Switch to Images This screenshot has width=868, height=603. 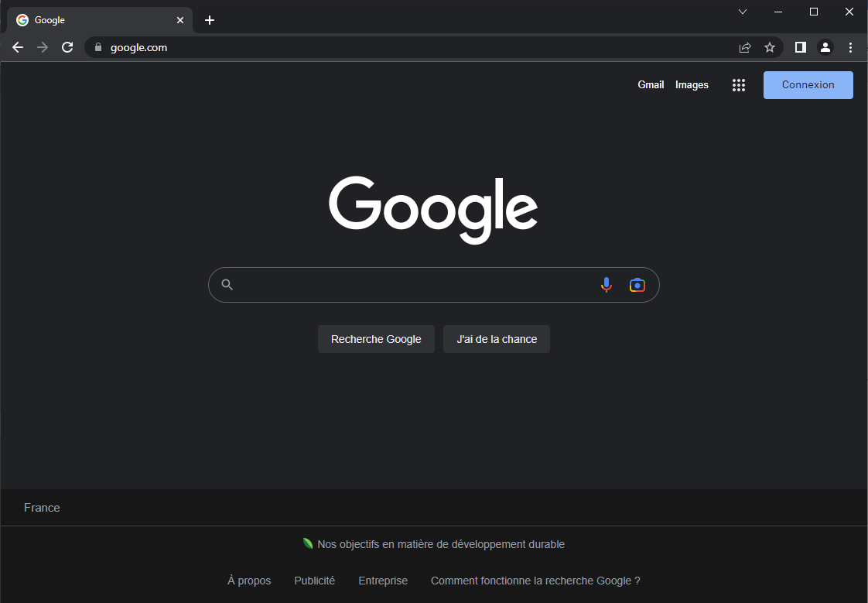[x=692, y=84]
